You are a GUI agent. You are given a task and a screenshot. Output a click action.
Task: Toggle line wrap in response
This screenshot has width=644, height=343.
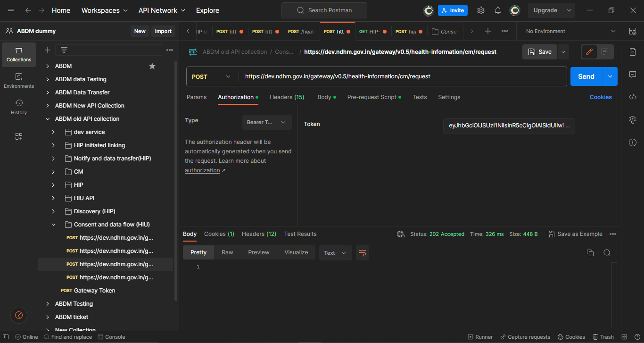click(363, 253)
